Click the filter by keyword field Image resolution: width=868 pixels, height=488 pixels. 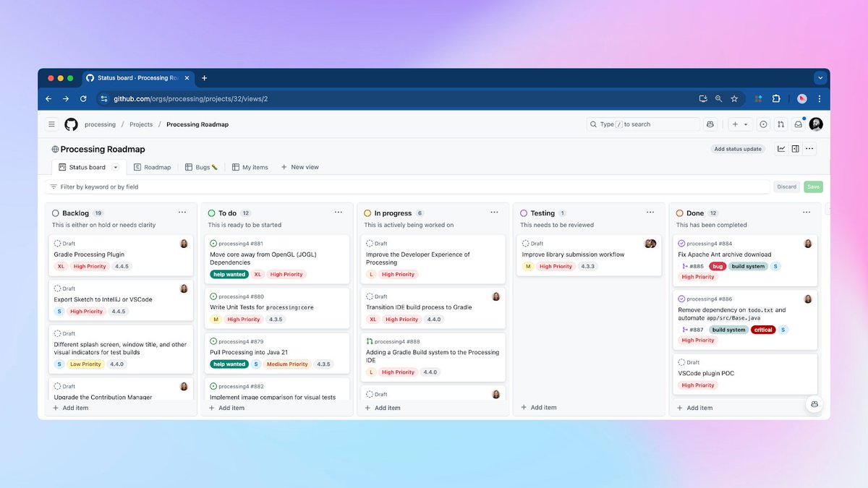tap(407, 187)
